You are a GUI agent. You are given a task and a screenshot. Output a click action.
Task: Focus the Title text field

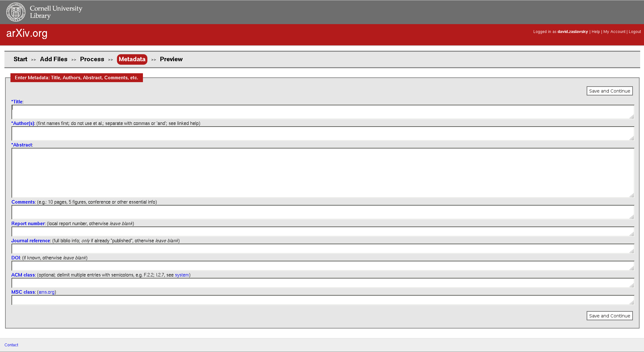323,112
